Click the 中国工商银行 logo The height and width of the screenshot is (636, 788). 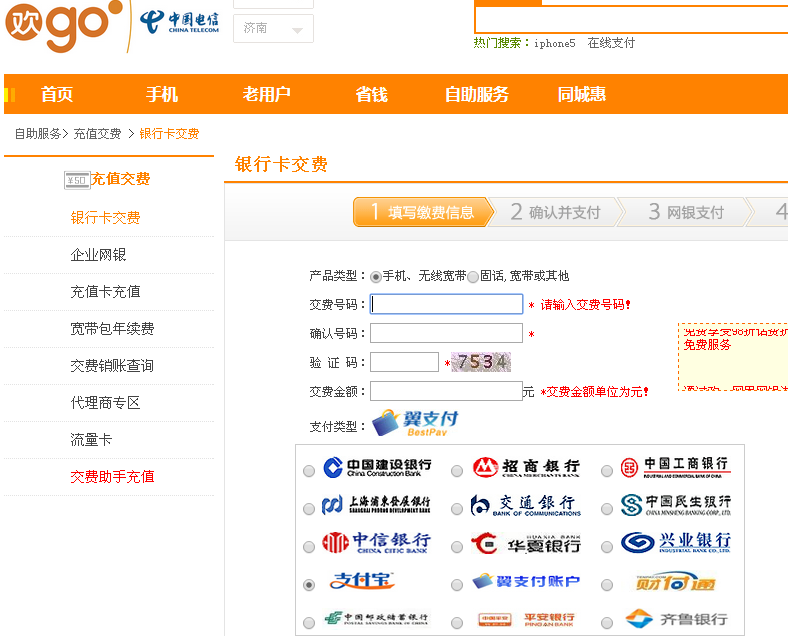675,467
